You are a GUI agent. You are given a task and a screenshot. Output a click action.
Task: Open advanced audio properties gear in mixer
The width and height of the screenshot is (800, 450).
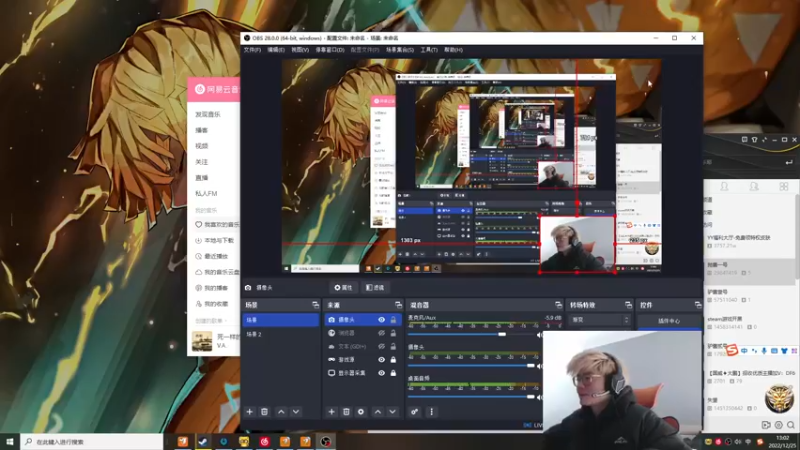414,412
